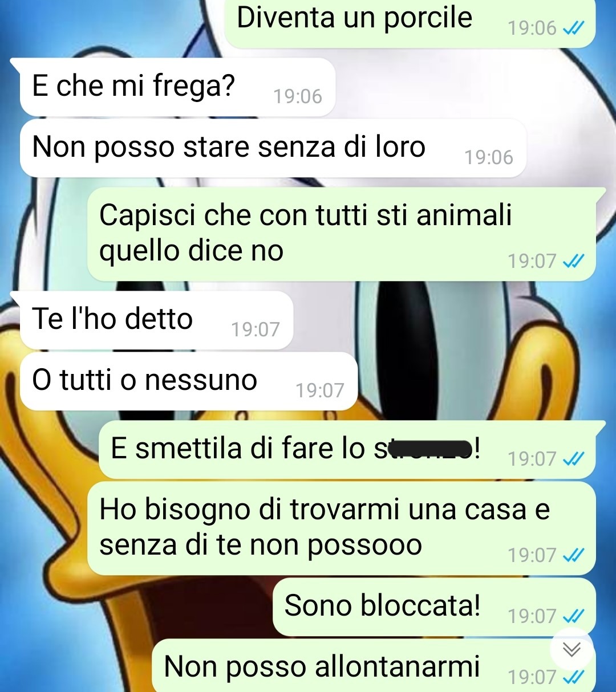Click ticks on 'Ho bisogno di trovarmi' message
The height and width of the screenshot is (692, 616).
[573, 555]
